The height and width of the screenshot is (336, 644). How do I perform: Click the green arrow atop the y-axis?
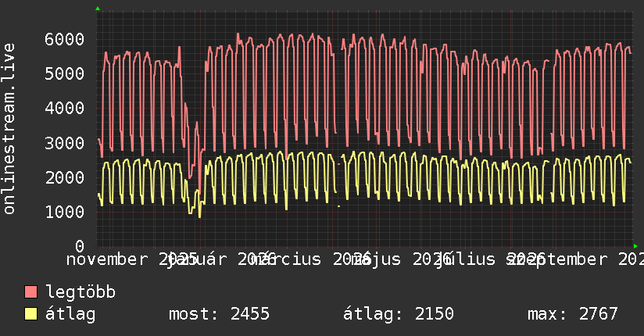pos(98,9)
